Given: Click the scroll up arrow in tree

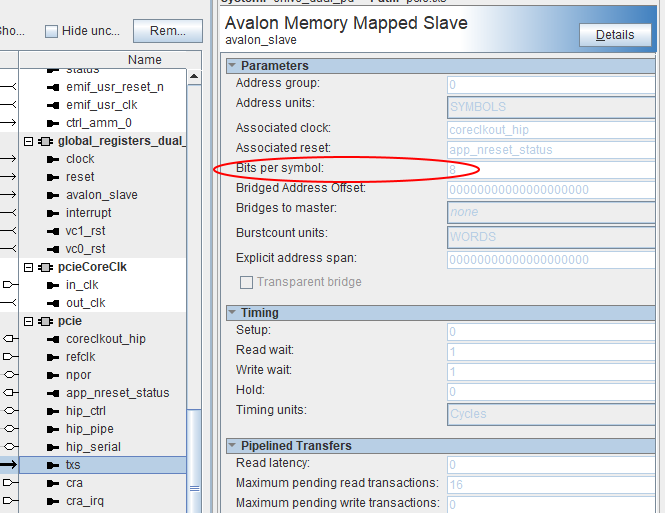Looking at the screenshot, I should pyautogui.click(x=194, y=77).
